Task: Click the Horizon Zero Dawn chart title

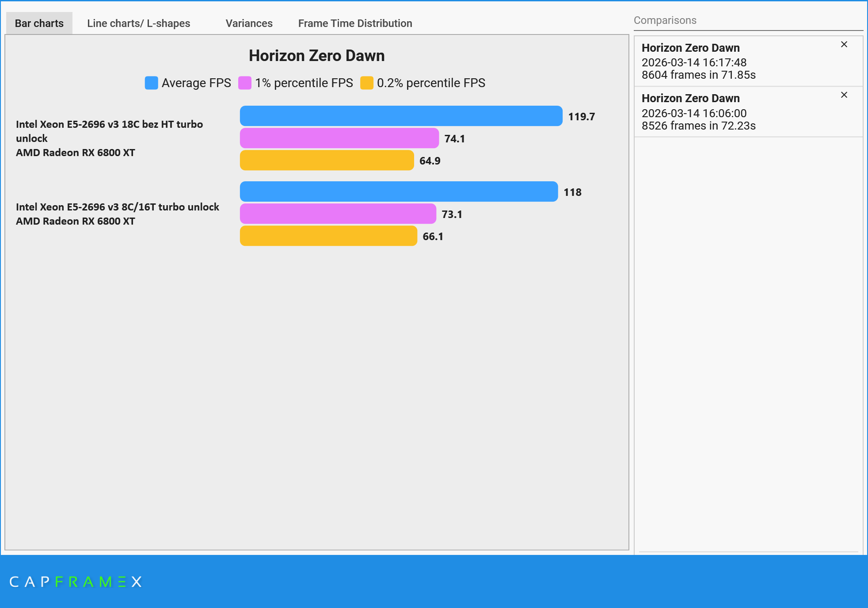Action: (316, 56)
